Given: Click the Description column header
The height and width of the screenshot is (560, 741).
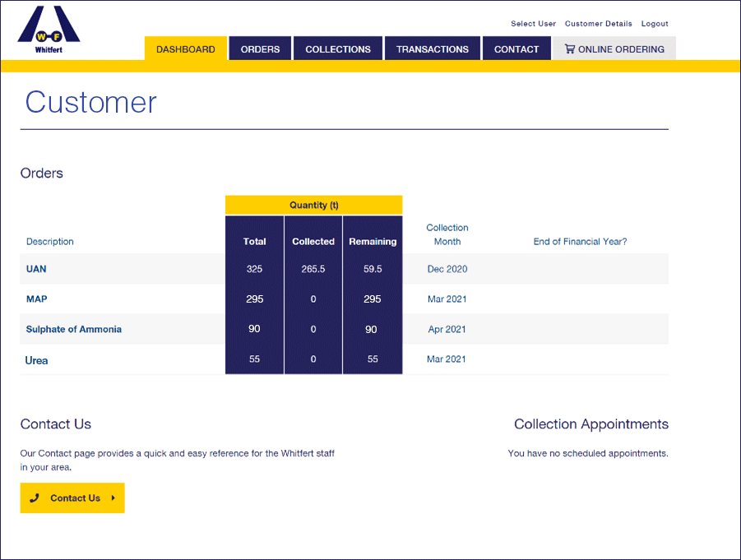Looking at the screenshot, I should point(49,242).
